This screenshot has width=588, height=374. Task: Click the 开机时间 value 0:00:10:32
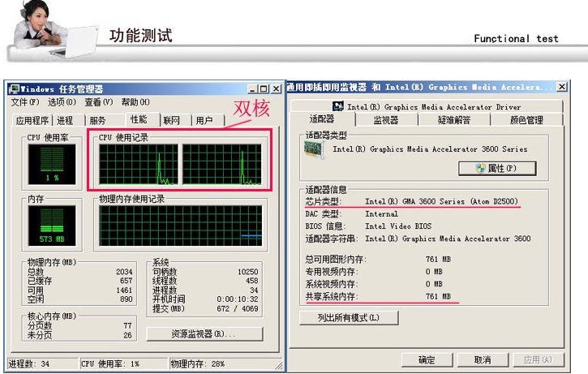(238, 299)
